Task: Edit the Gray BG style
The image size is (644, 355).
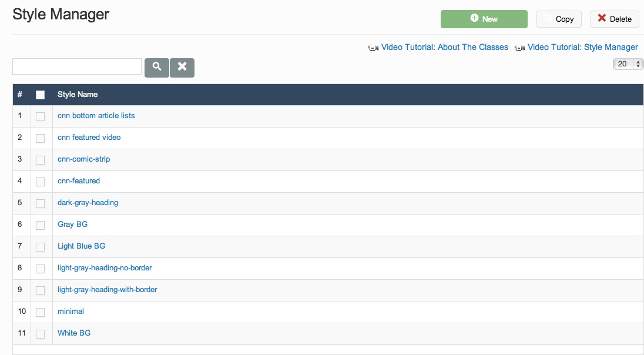Action: 72,225
